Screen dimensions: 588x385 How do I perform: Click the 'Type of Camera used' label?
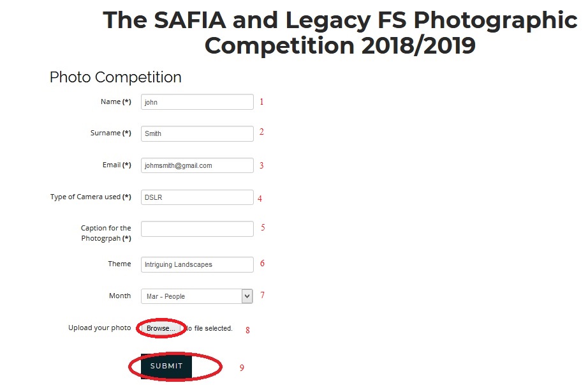(x=91, y=197)
